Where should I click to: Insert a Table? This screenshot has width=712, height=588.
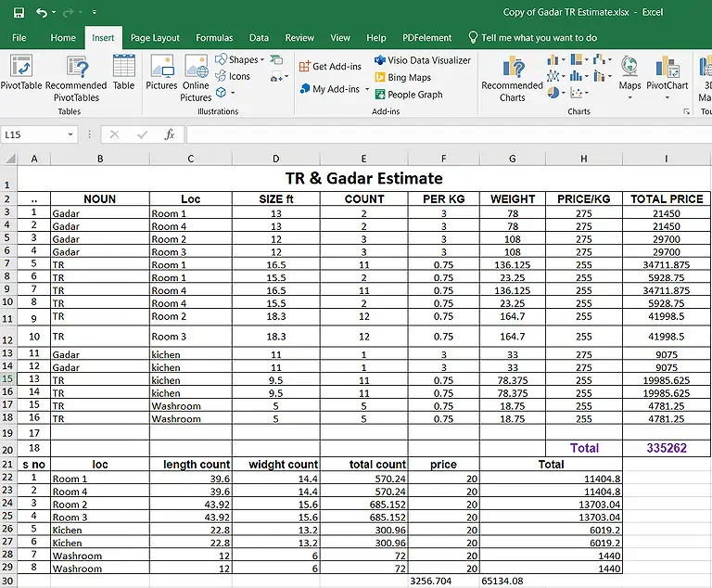[123, 72]
